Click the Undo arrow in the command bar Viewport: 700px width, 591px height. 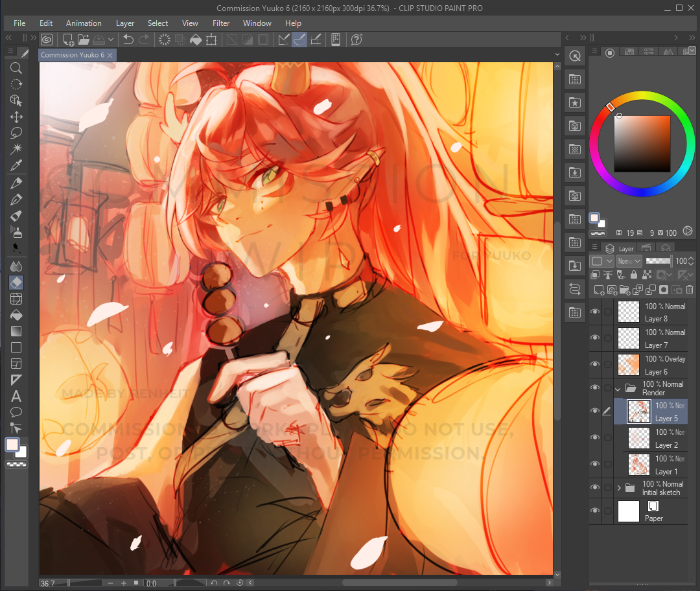coord(128,40)
